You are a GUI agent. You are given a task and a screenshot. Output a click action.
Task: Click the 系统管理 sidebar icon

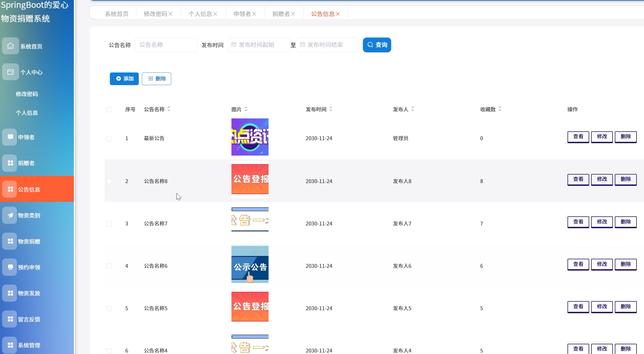pos(10,345)
